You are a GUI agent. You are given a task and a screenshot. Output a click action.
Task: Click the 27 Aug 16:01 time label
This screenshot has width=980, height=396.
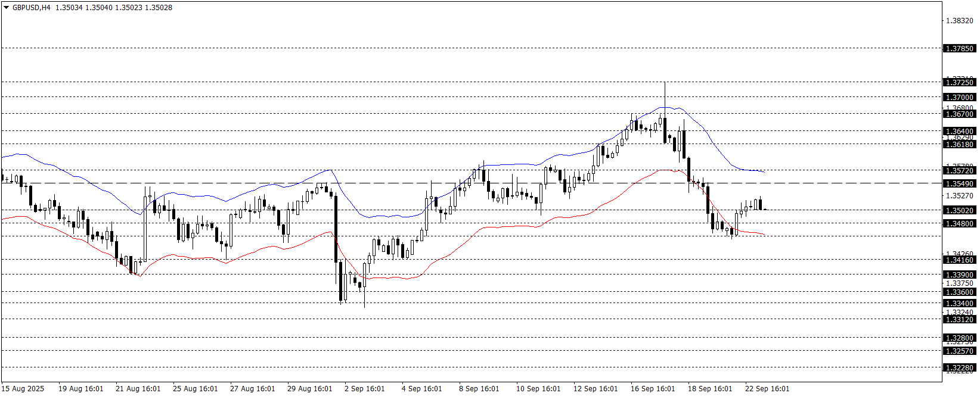[252, 389]
